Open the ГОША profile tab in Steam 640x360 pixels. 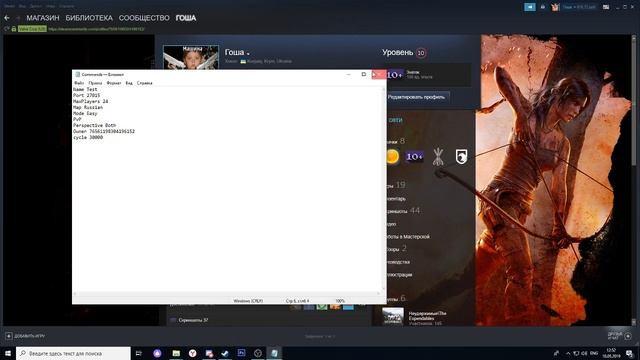coord(186,18)
